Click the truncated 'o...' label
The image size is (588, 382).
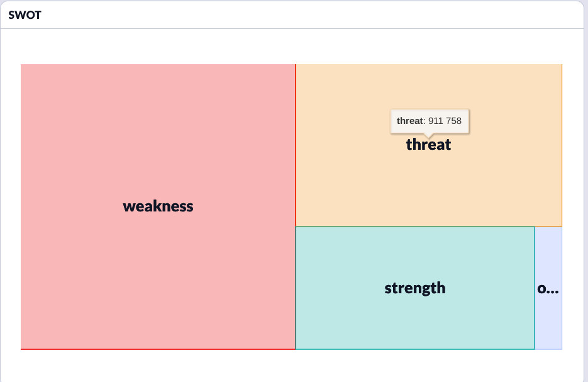[548, 289]
